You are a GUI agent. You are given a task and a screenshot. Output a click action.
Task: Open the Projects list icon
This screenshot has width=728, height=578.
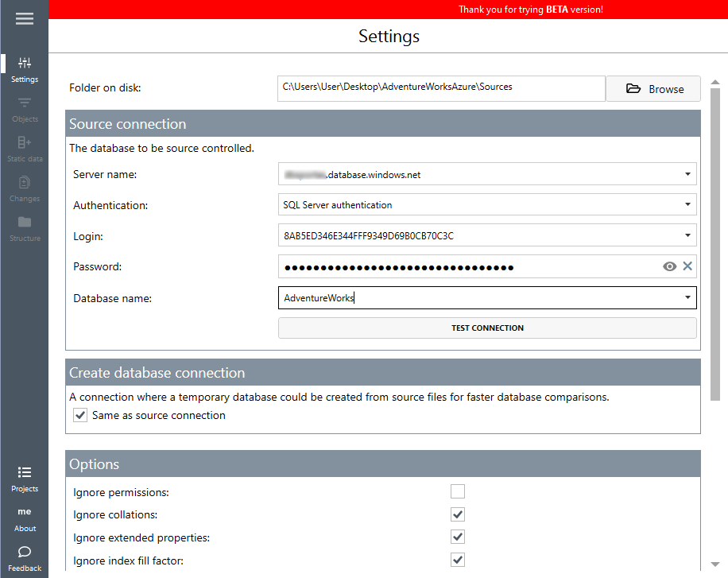[x=25, y=473]
